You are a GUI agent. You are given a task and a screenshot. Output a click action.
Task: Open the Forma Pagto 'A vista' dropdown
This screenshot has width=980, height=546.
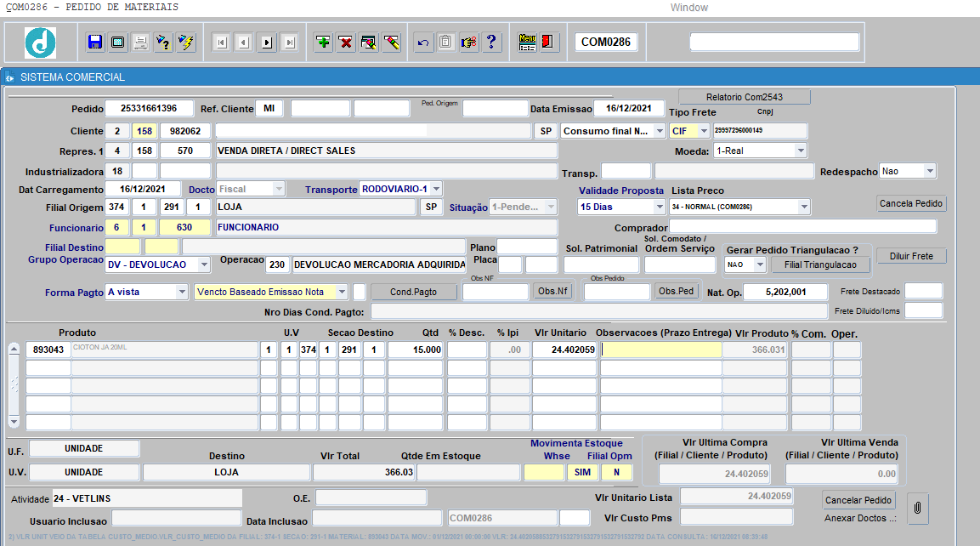181,292
